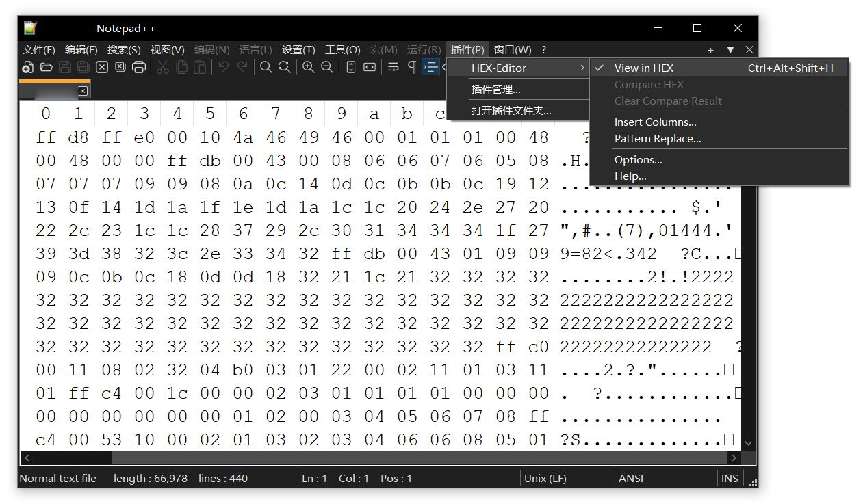Toggle the Indent Guide toolbar icon
Image resolution: width=863 pixels, height=504 pixels.
(x=430, y=67)
